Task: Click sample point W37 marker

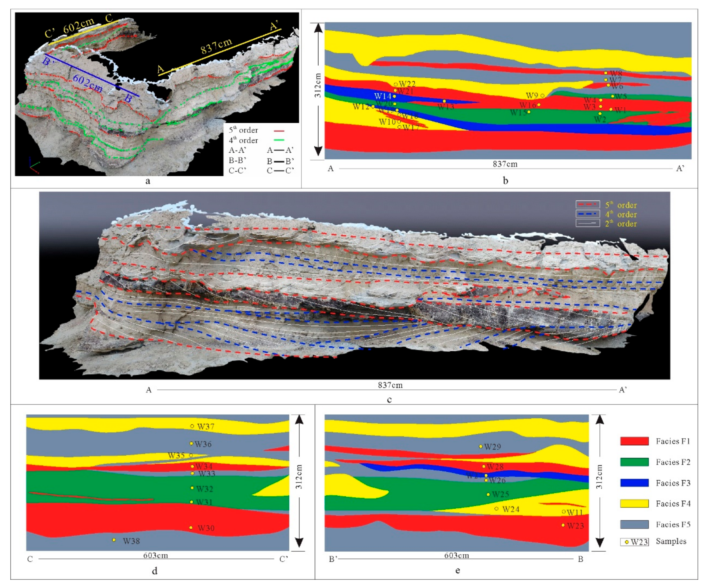Action: click(192, 426)
